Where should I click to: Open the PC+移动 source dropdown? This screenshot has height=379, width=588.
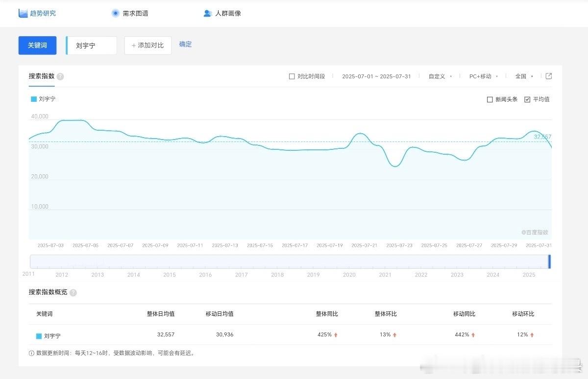point(484,76)
